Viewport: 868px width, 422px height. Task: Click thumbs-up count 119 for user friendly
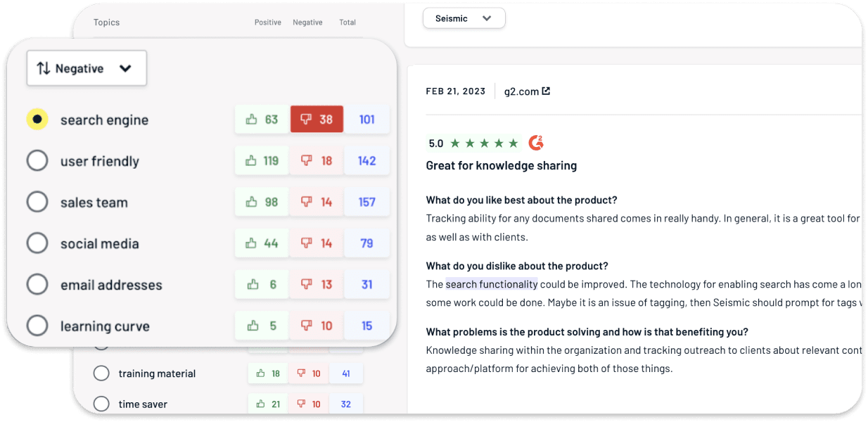pyautogui.click(x=262, y=161)
